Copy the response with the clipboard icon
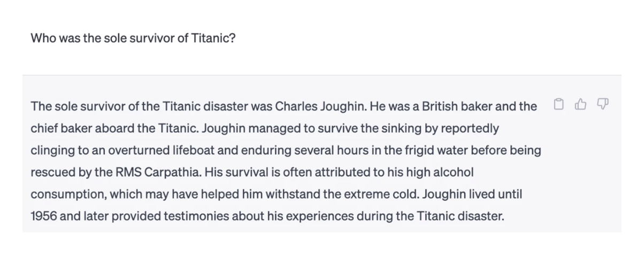The image size is (644, 280). tap(559, 104)
